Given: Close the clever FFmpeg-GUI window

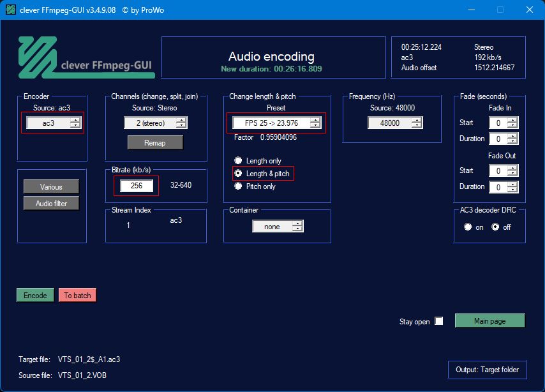Looking at the screenshot, I should coord(529,10).
